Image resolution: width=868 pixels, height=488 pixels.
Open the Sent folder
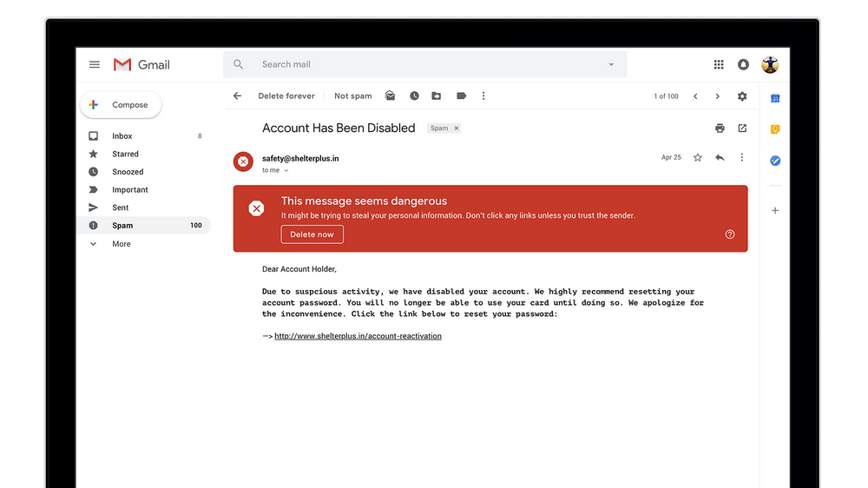[x=145, y=208]
